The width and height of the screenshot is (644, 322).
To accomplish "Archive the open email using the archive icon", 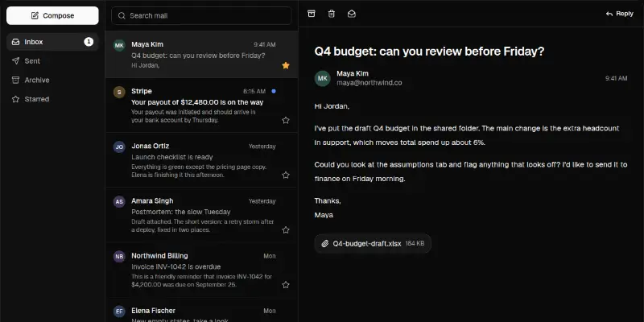I will tap(312, 14).
